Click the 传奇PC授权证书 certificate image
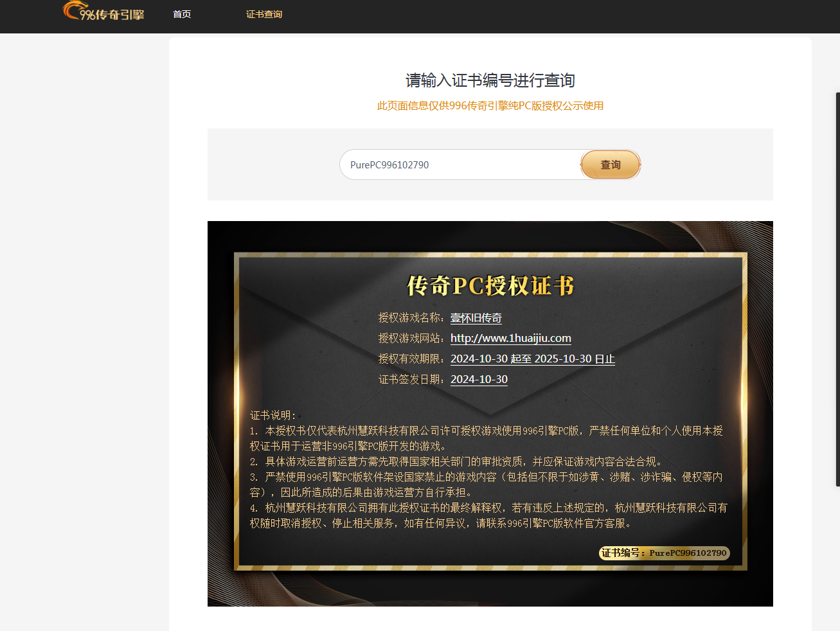Image resolution: width=840 pixels, height=631 pixels. (490, 413)
